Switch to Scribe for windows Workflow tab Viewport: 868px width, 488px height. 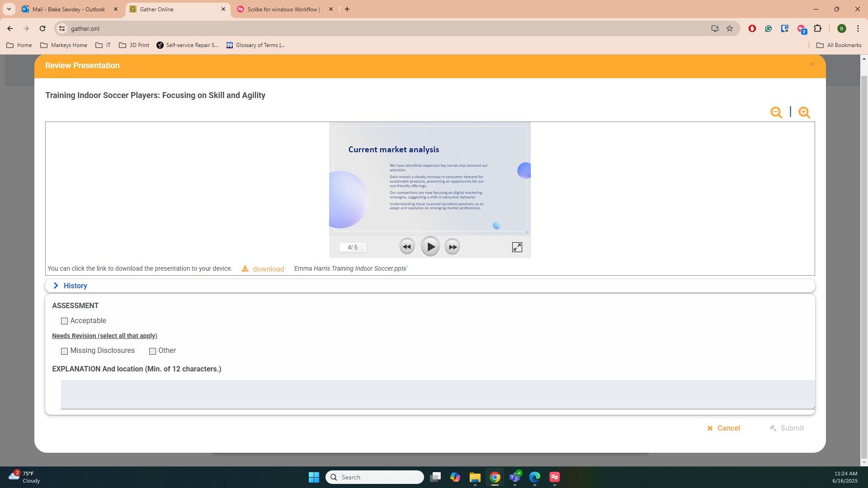coord(283,9)
